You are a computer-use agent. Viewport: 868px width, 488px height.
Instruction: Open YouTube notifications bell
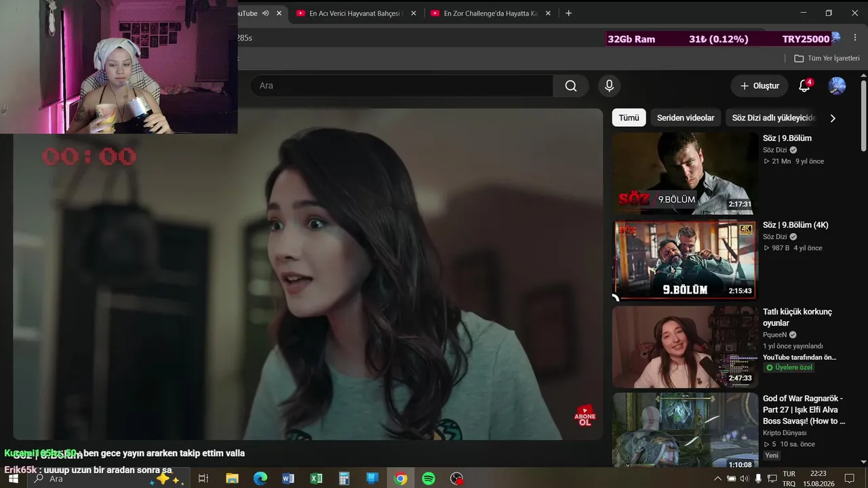pos(804,86)
